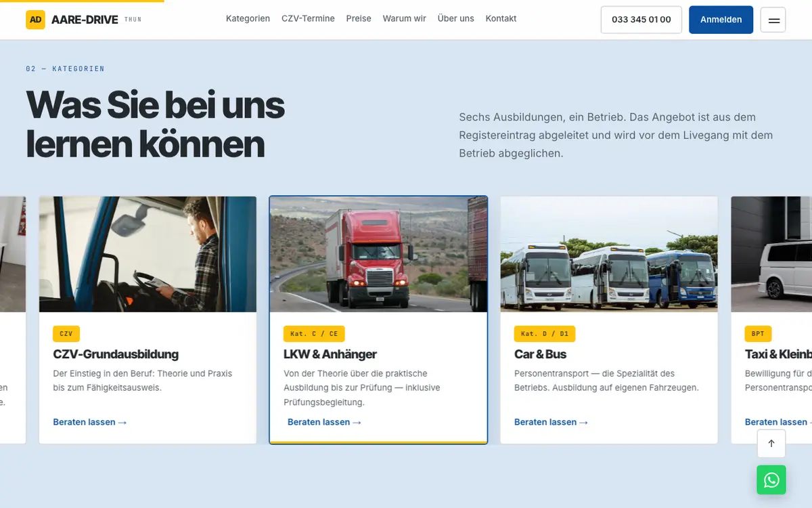Go to CZV-Termine in navigation
This screenshot has height=508, width=812.
tap(308, 19)
